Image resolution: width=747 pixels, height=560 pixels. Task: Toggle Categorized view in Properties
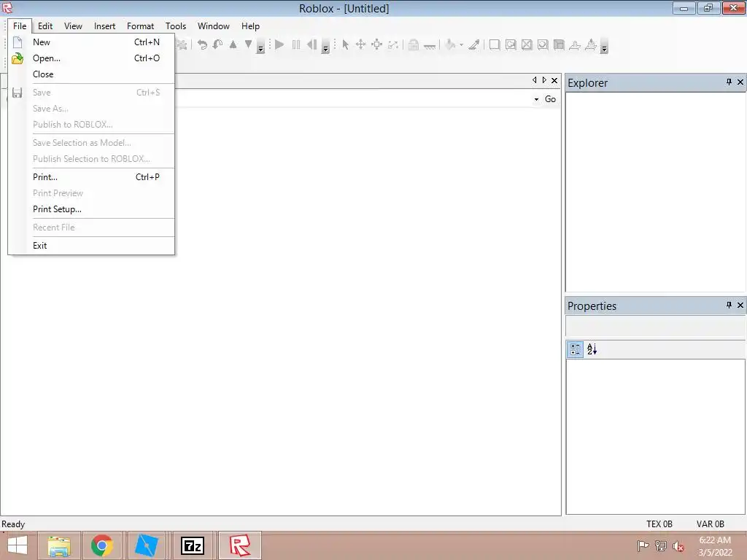point(576,349)
